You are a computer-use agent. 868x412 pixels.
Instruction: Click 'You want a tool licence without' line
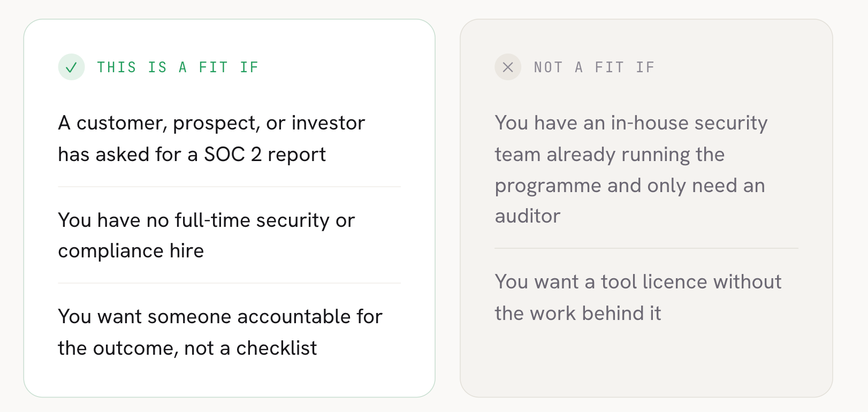638,282
